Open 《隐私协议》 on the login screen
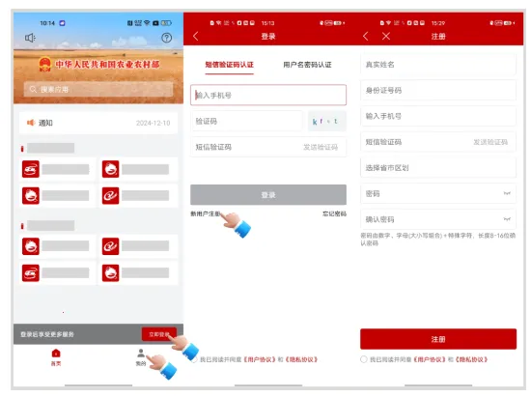The height and width of the screenshot is (397, 532). coord(301,359)
